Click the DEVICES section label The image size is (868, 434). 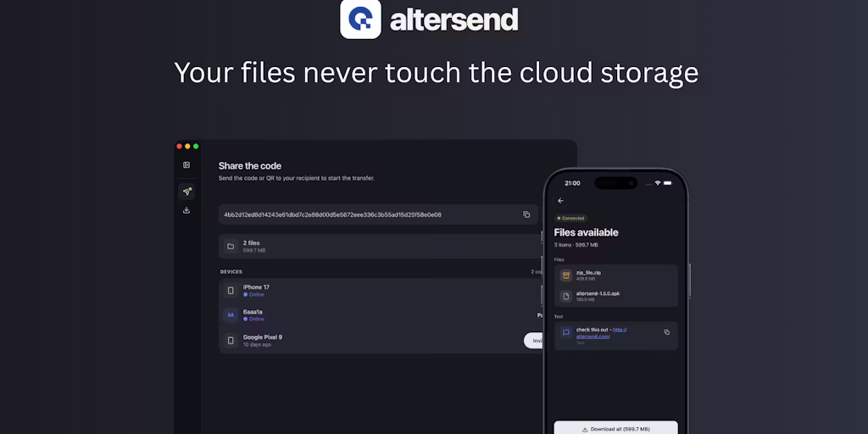231,272
